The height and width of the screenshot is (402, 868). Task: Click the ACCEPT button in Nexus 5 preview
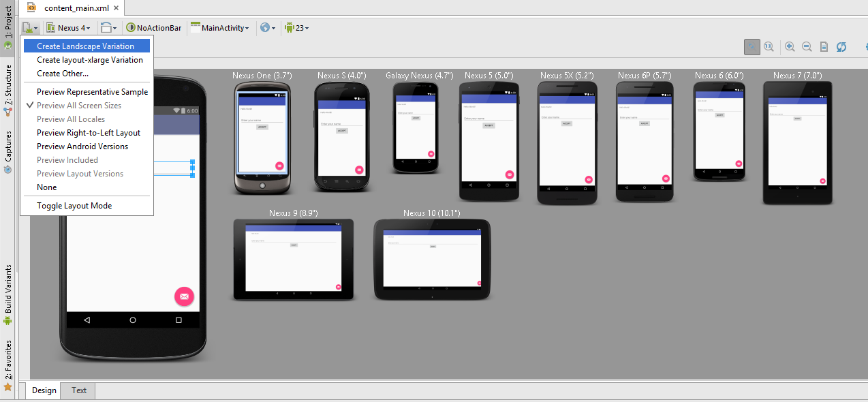[489, 125]
